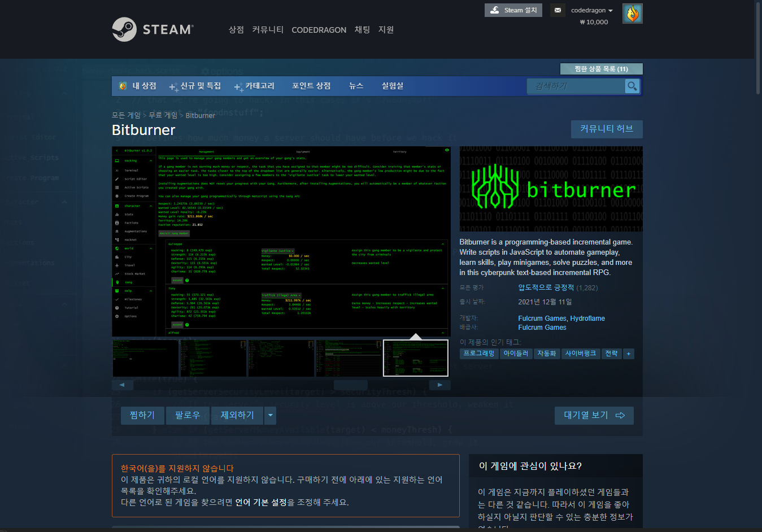
Task: Go to 실험실 tab
Action: pyautogui.click(x=393, y=86)
